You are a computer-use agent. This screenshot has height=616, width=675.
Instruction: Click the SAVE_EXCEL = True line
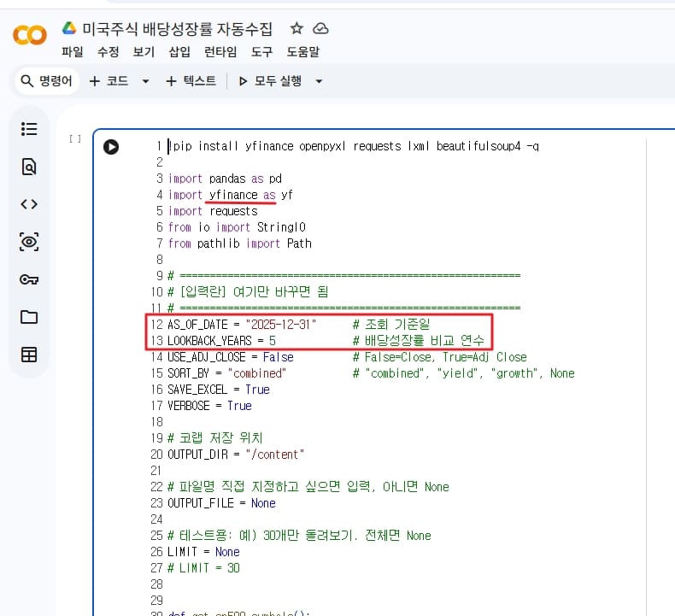pyautogui.click(x=219, y=390)
